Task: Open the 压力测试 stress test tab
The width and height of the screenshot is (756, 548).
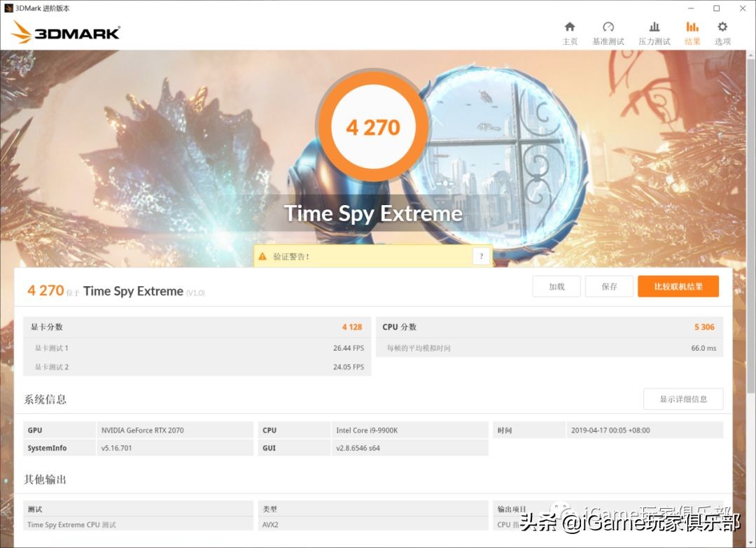Action: [x=654, y=34]
